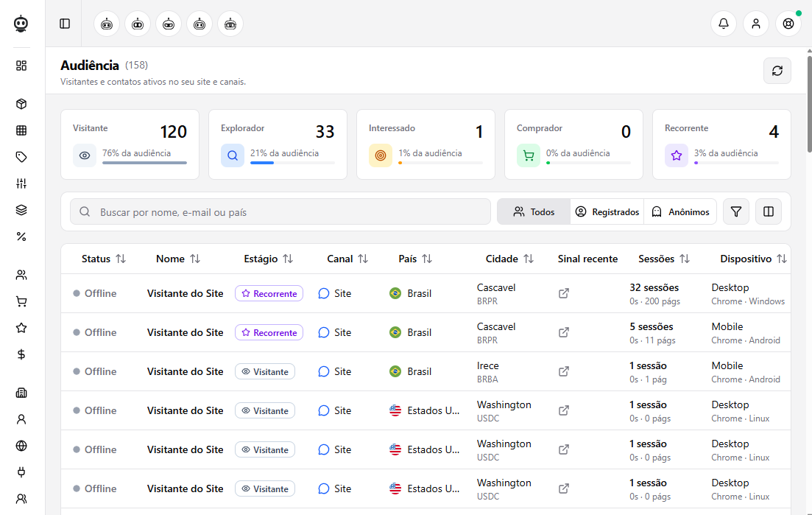Open the Explorador stage card

point(278,144)
